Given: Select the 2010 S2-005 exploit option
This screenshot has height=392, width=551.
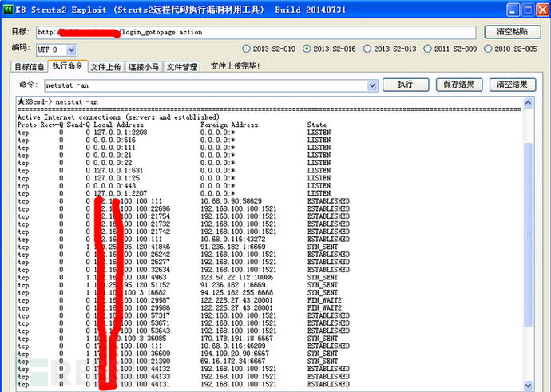Looking at the screenshot, I should click(510, 49).
